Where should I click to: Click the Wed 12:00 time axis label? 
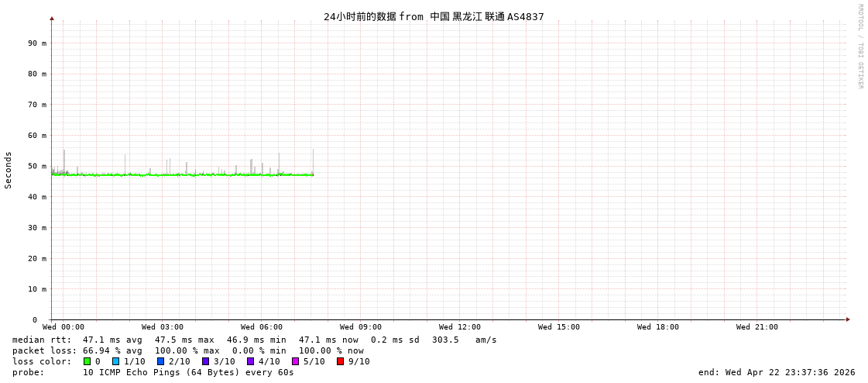459,327
